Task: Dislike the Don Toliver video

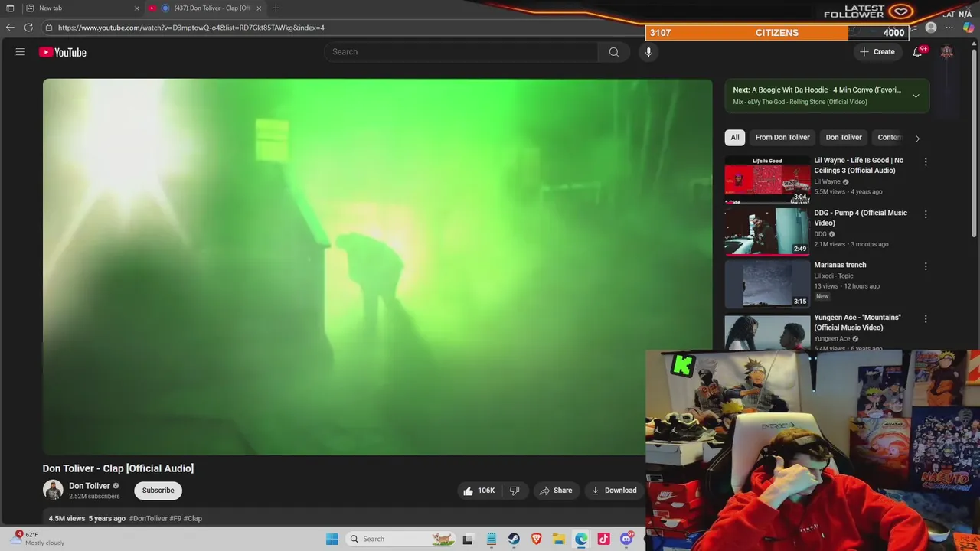Action: (x=514, y=491)
